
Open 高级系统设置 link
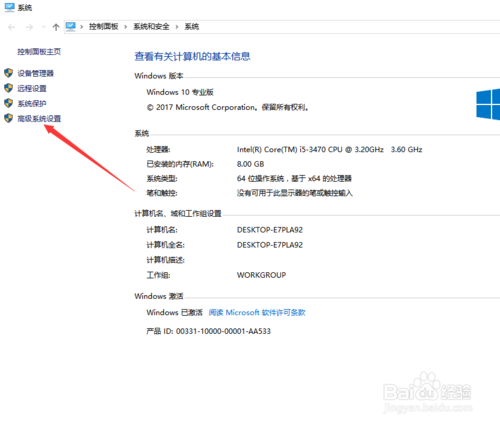39,118
